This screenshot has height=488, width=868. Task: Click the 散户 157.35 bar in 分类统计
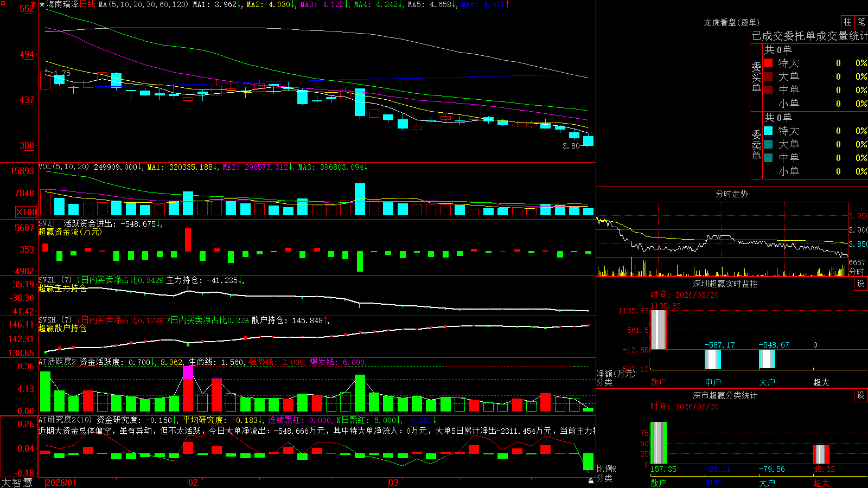tap(658, 443)
